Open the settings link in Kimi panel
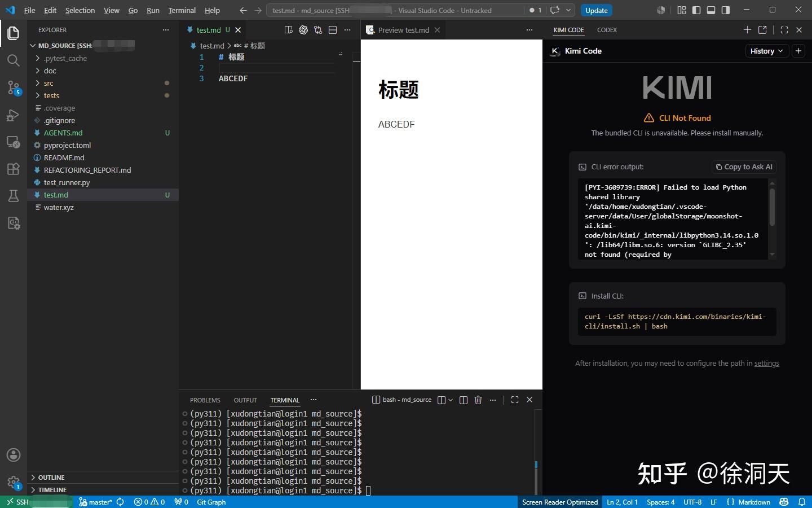This screenshot has width=812, height=508. (x=767, y=364)
